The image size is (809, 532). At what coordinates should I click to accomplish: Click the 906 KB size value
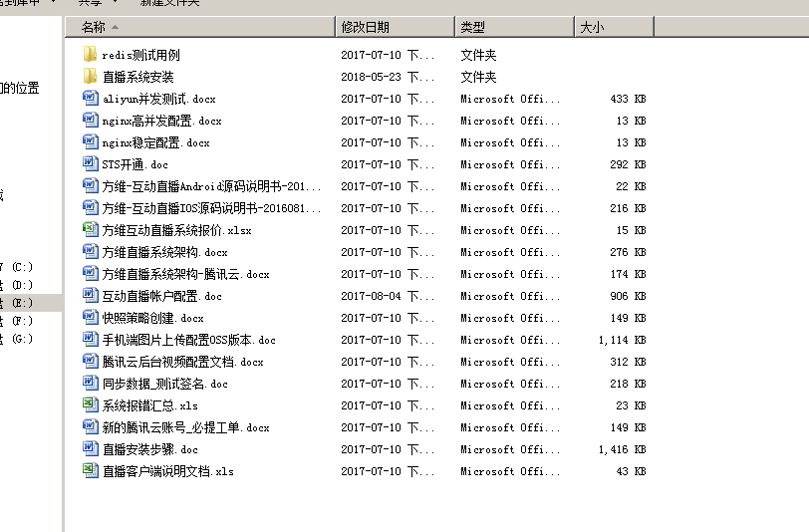tap(628, 296)
